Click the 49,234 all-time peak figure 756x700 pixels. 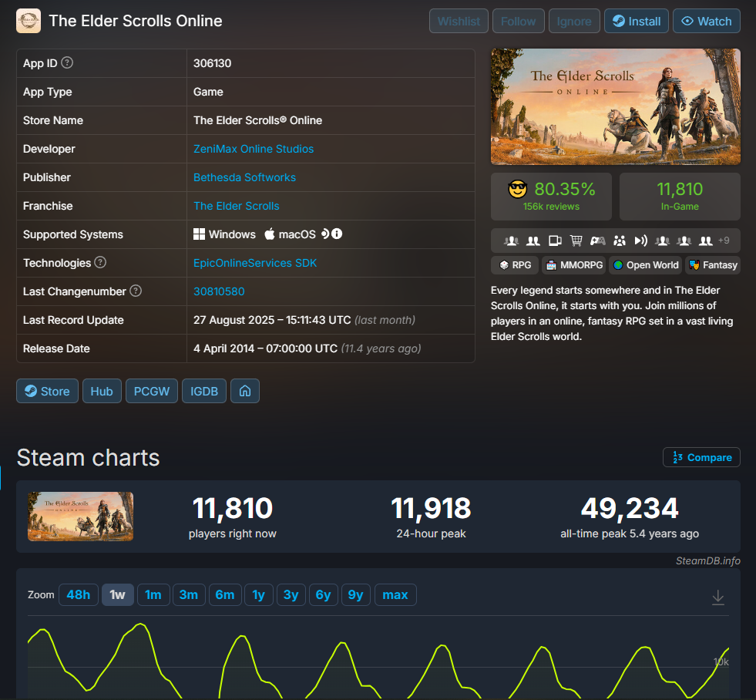630,508
